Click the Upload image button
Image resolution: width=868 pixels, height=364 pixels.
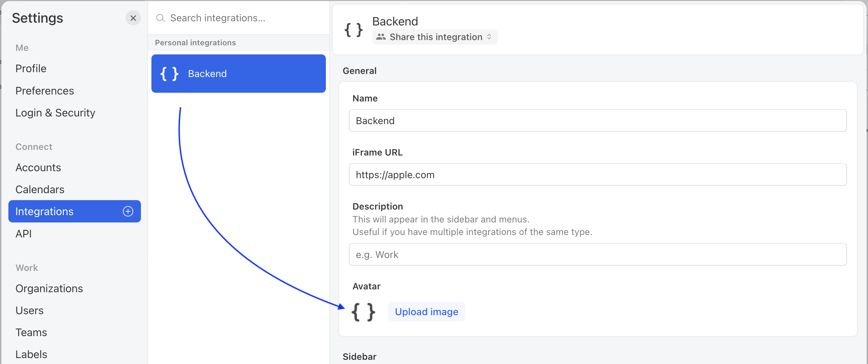point(426,311)
